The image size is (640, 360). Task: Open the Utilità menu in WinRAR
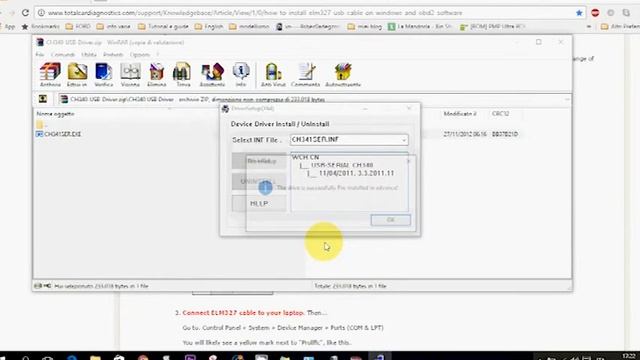[x=89, y=54]
